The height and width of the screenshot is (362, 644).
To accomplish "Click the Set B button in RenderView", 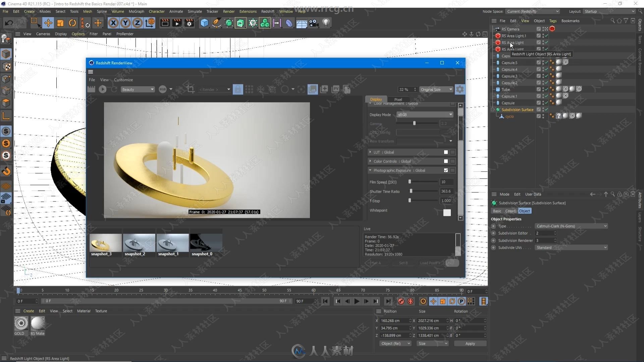I will (403, 263).
